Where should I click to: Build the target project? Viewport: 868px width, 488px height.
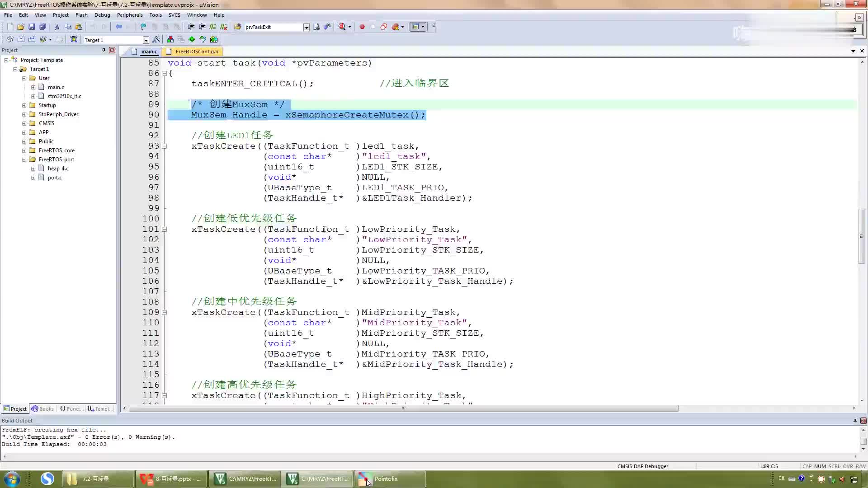point(21,39)
